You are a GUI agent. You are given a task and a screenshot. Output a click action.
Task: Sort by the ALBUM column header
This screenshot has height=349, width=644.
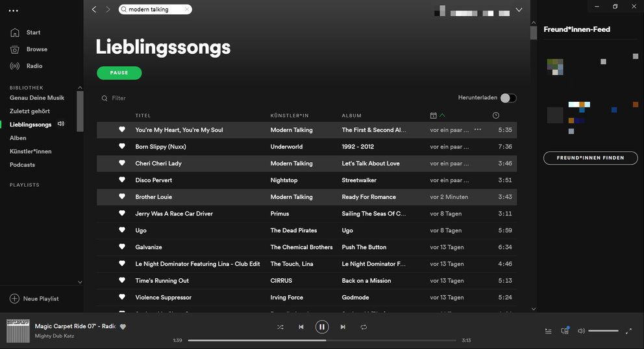(352, 115)
